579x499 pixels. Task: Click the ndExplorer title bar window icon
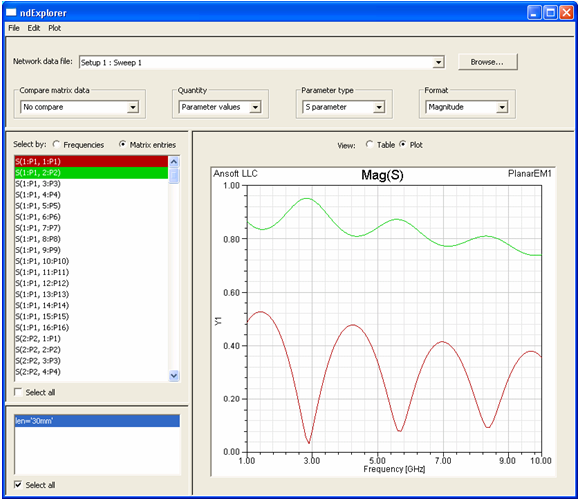(11, 13)
